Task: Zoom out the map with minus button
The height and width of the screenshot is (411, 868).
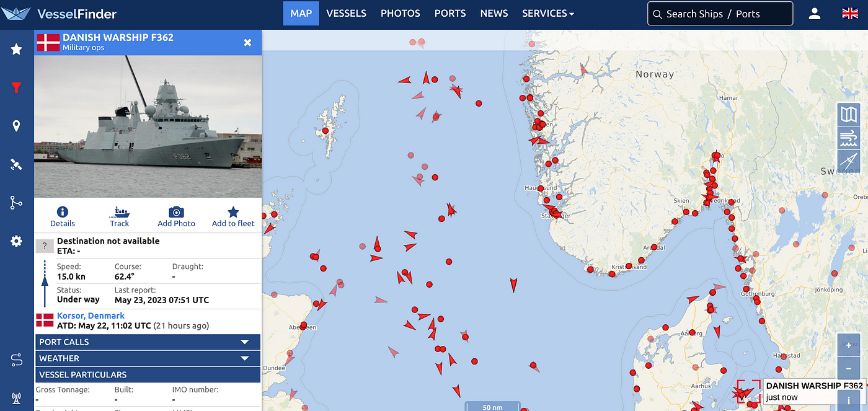Action: (x=848, y=368)
